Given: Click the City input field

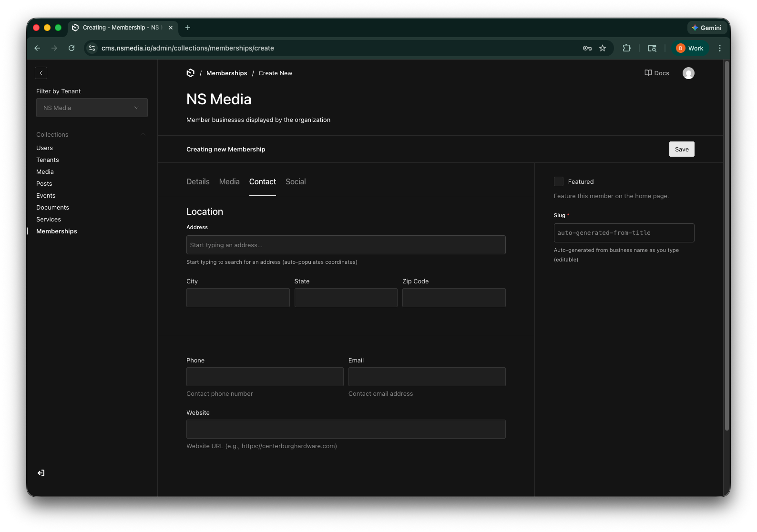Looking at the screenshot, I should click(238, 298).
